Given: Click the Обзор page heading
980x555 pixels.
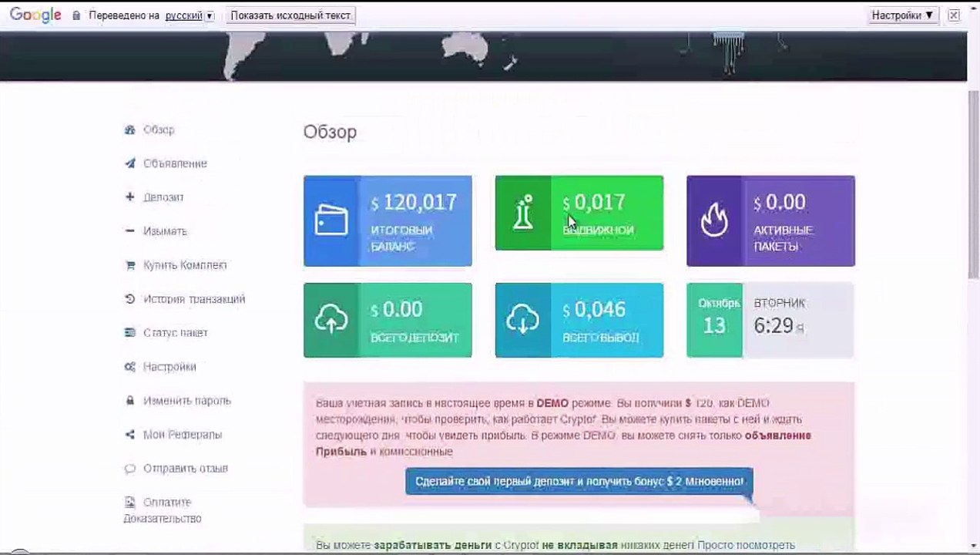Looking at the screenshot, I should click(x=330, y=132).
